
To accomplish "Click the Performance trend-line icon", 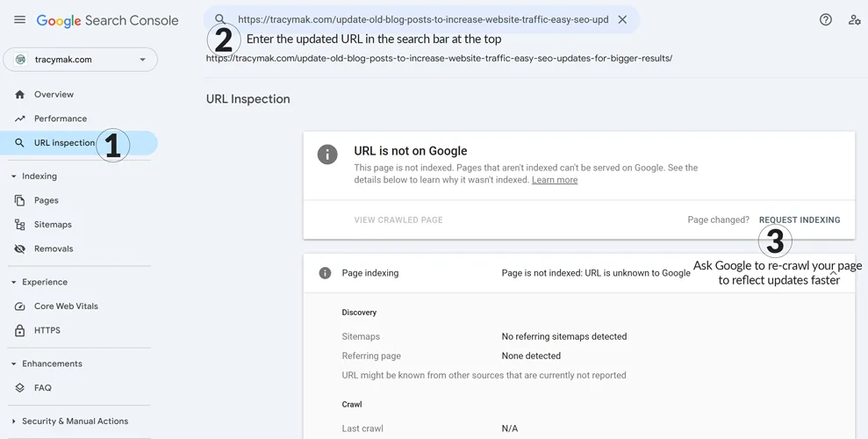I will [20, 119].
